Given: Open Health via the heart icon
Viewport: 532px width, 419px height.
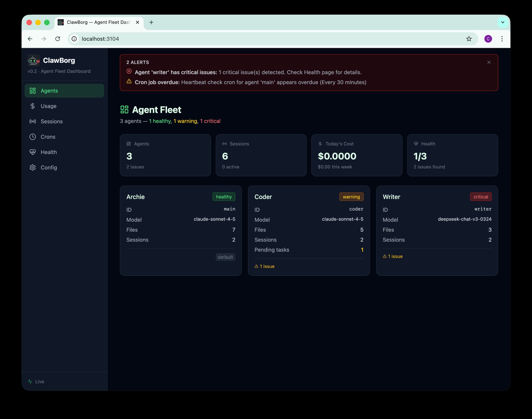Looking at the screenshot, I should [32, 152].
